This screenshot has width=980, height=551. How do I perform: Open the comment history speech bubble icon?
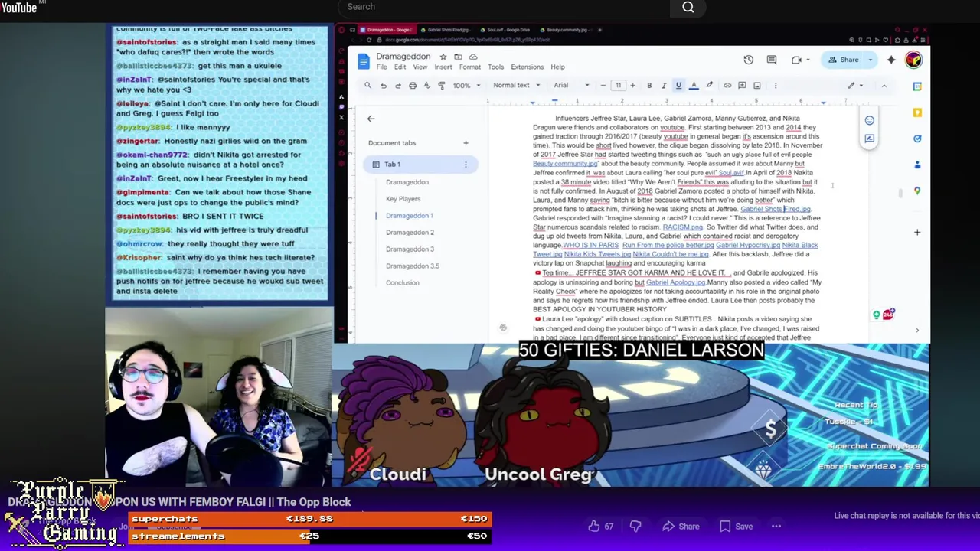coord(772,60)
